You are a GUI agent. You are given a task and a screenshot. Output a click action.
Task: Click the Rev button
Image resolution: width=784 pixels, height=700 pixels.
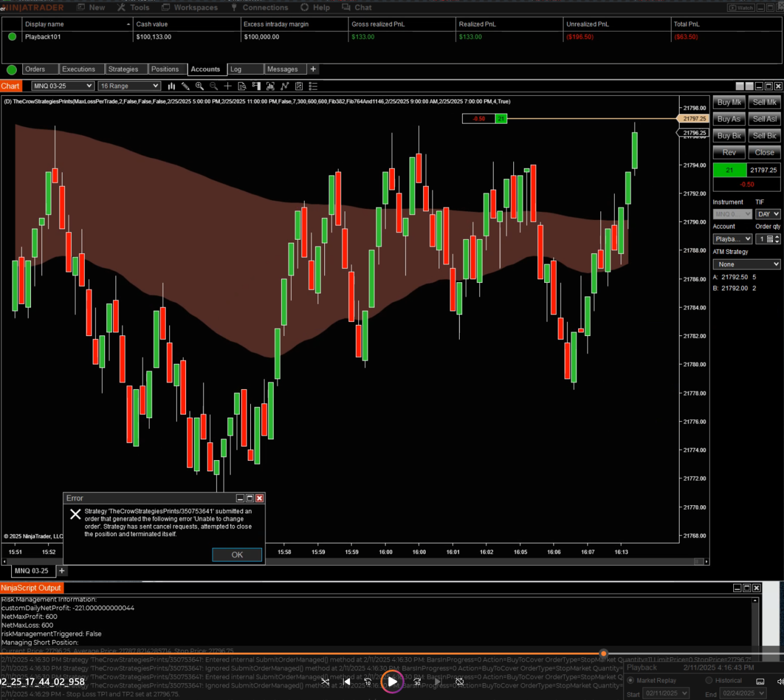[x=729, y=152]
